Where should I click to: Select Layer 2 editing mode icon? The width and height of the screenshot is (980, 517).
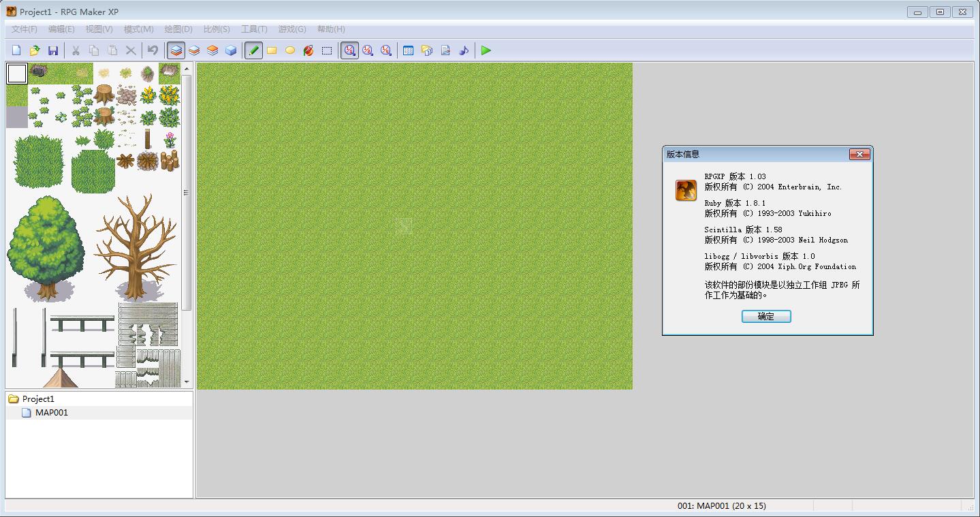point(194,50)
